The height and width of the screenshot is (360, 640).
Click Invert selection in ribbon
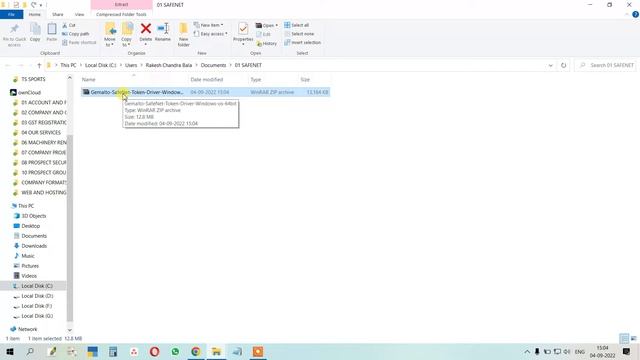[302, 42]
